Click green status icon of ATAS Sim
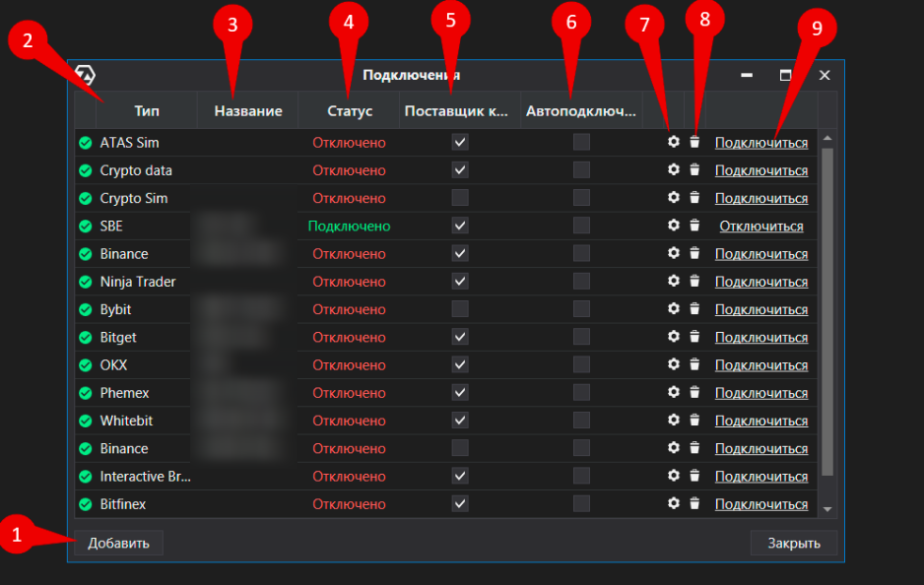 coord(86,143)
